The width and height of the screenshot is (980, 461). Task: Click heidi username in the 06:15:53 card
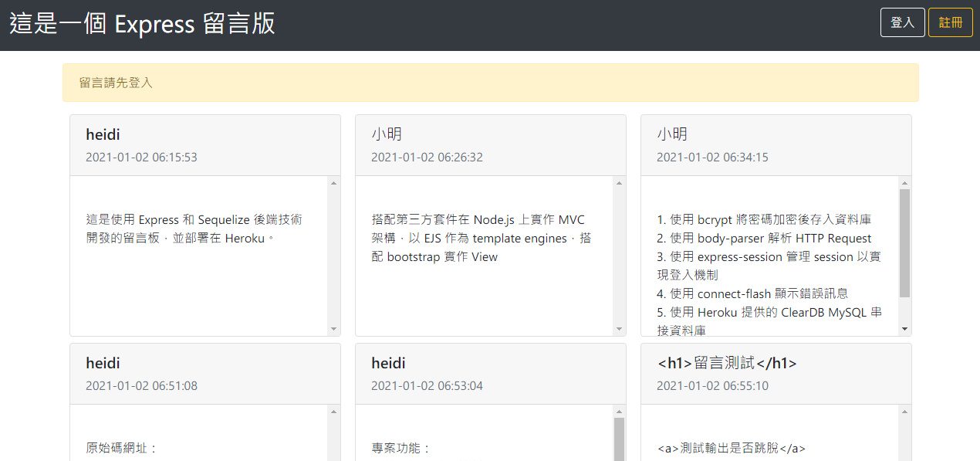[103, 134]
